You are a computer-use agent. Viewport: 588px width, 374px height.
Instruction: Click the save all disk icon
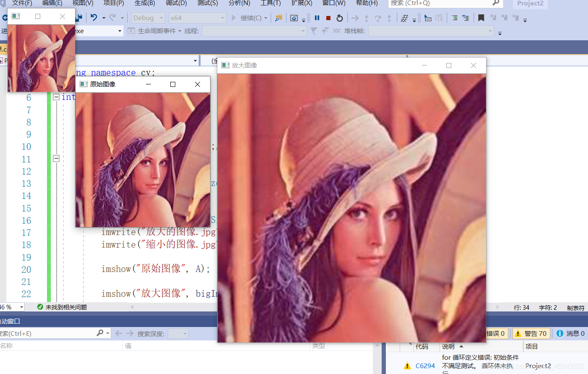(x=79, y=18)
